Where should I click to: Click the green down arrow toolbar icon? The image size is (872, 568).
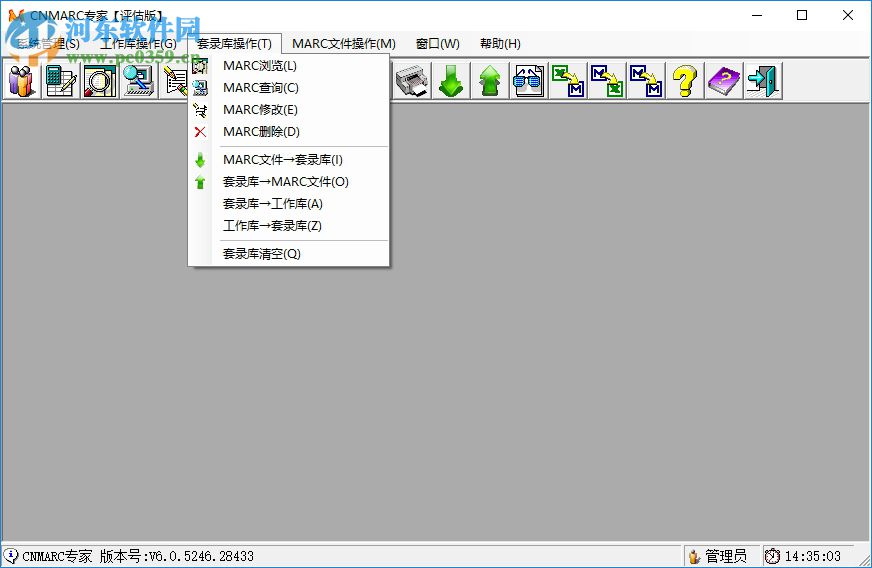click(451, 81)
